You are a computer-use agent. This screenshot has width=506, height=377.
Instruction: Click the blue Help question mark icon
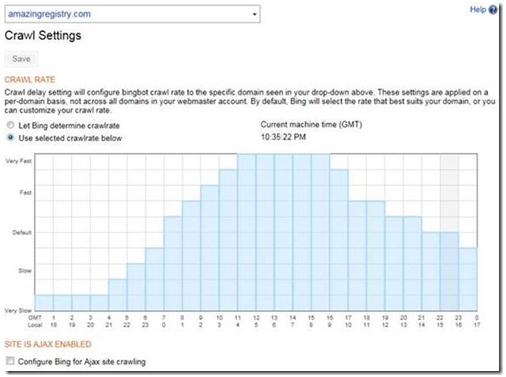493,10
